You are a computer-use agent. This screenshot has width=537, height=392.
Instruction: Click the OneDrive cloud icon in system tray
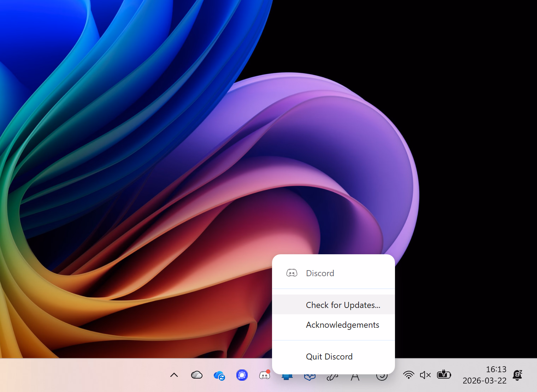pyautogui.click(x=197, y=375)
